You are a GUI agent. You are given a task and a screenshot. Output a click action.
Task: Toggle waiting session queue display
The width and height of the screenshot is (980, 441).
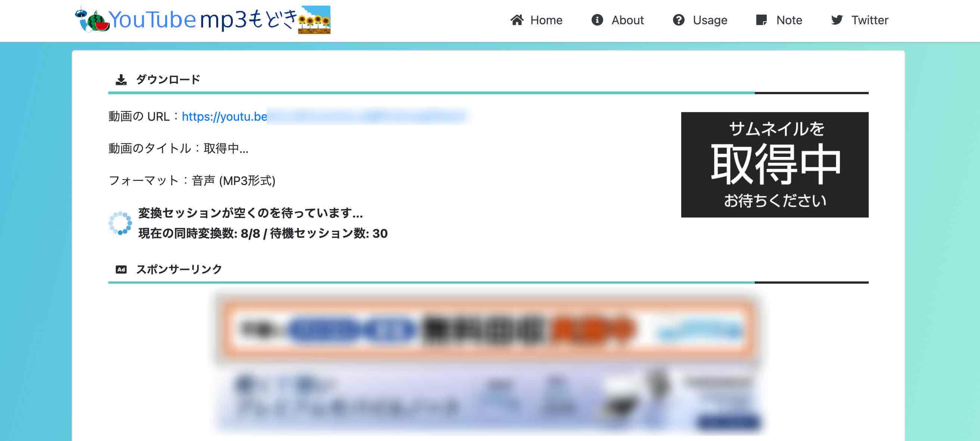click(x=263, y=233)
